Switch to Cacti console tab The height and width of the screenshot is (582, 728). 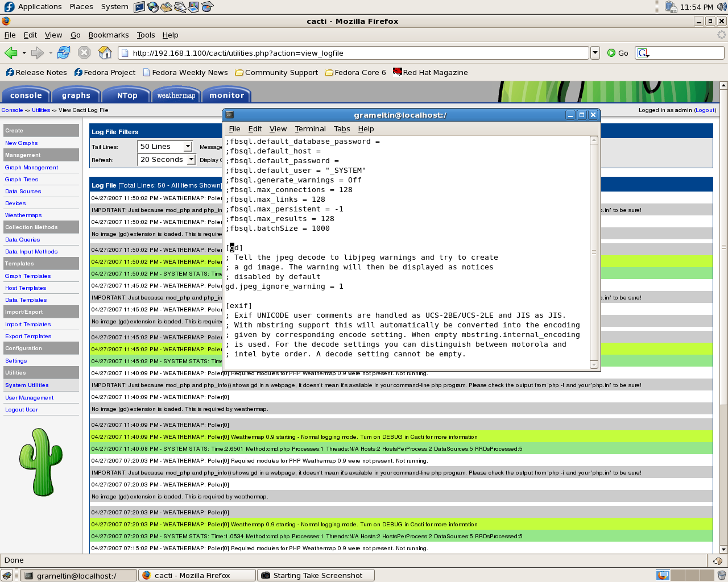click(x=26, y=95)
